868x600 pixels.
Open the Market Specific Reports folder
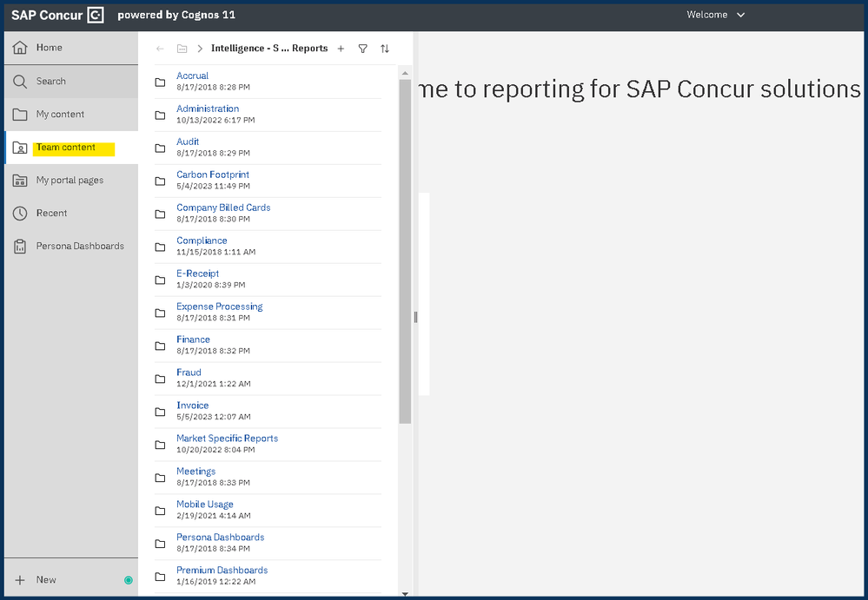(x=227, y=438)
